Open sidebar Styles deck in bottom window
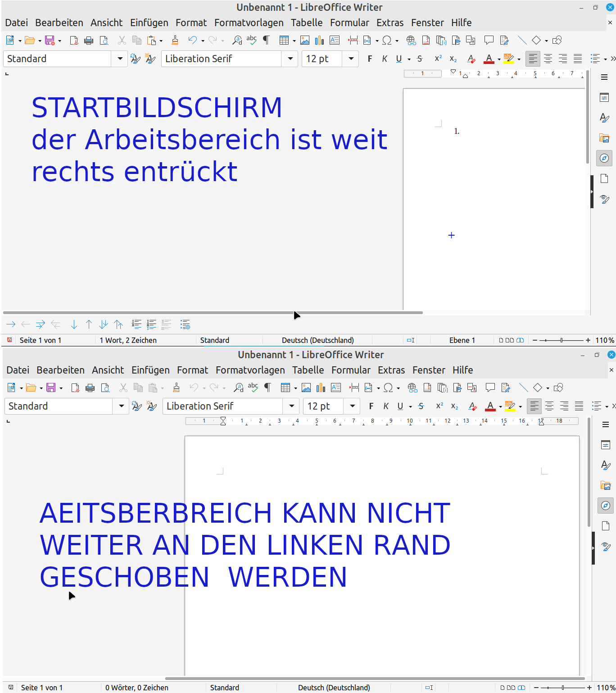Image resolution: width=616 pixels, height=693 pixels. tap(606, 465)
